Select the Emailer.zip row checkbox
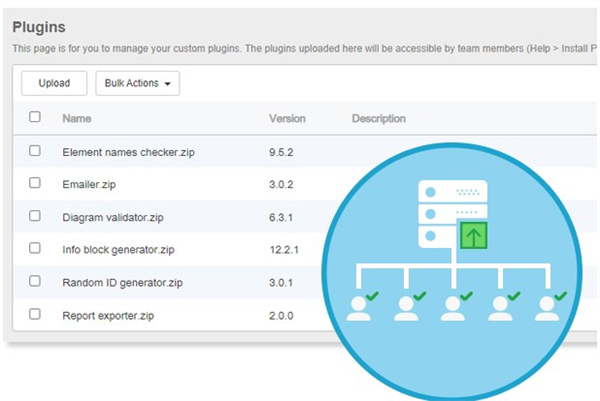Image resolution: width=600 pixels, height=401 pixels. pos(35,183)
